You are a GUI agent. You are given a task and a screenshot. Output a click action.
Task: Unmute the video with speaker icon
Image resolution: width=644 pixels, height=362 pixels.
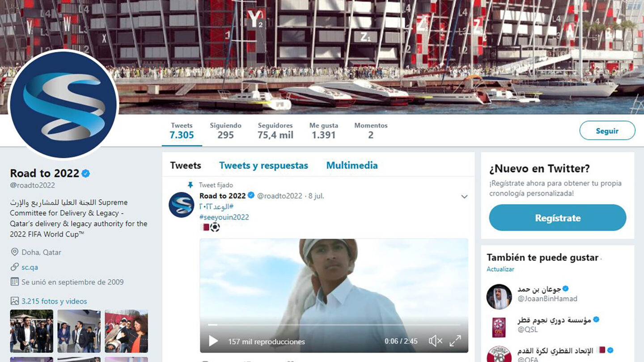[435, 341]
